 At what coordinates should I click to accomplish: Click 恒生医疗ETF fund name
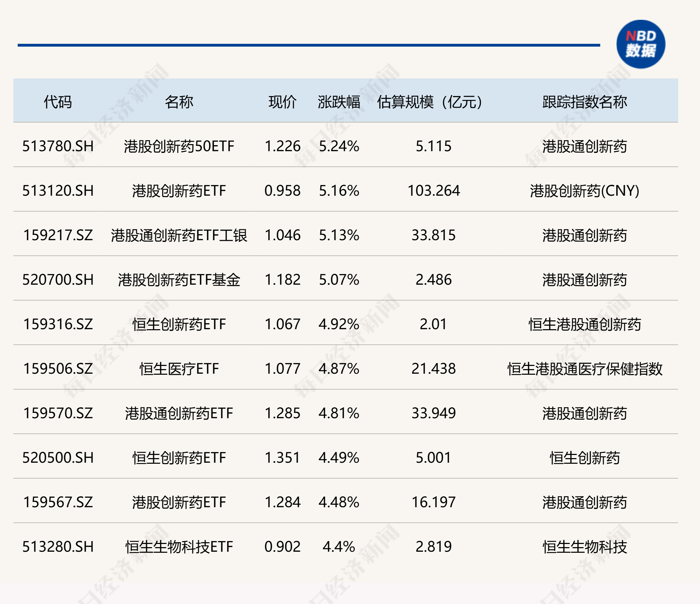click(x=179, y=369)
